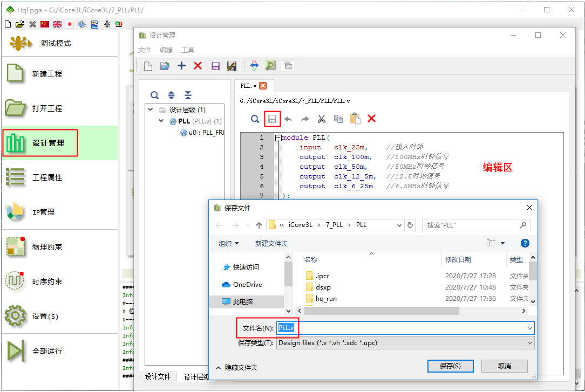Click the cut scissors icon in the editor
The width and height of the screenshot is (585, 392).
point(322,119)
